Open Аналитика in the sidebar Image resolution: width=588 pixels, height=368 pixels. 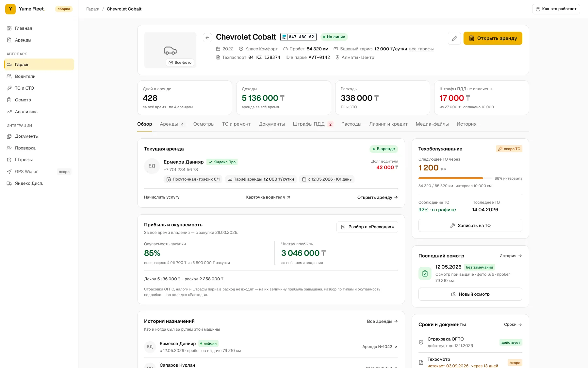(x=39, y=112)
